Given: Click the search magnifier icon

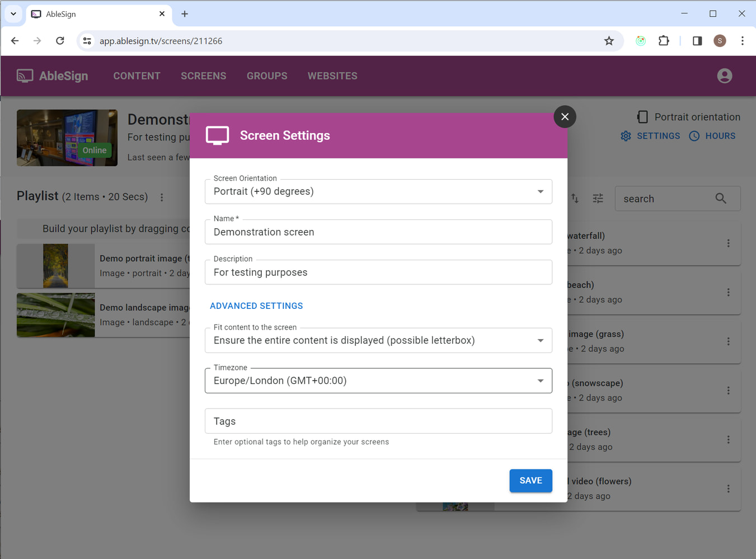Looking at the screenshot, I should [721, 198].
